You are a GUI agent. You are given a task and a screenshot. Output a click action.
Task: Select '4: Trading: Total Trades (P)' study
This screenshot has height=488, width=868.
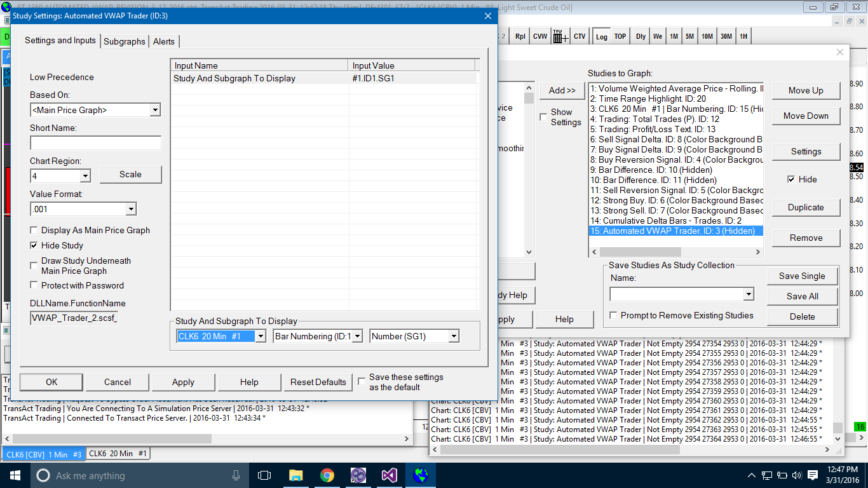(x=675, y=119)
